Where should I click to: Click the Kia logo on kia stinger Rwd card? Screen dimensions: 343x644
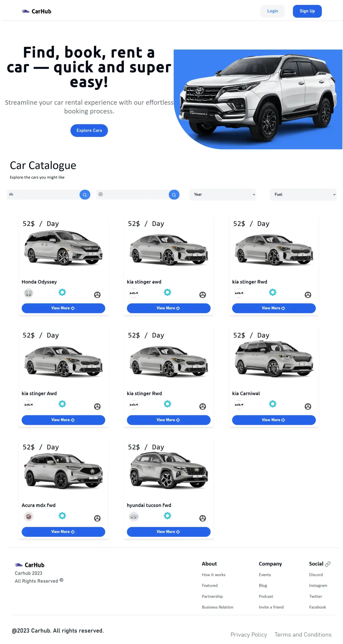pyautogui.click(x=239, y=293)
